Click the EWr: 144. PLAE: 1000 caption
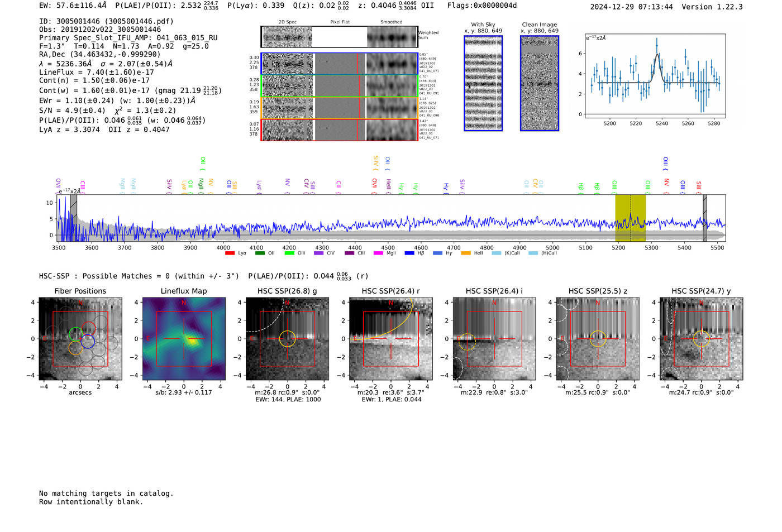Image resolution: width=782 pixels, height=532 pixels. [x=288, y=399]
